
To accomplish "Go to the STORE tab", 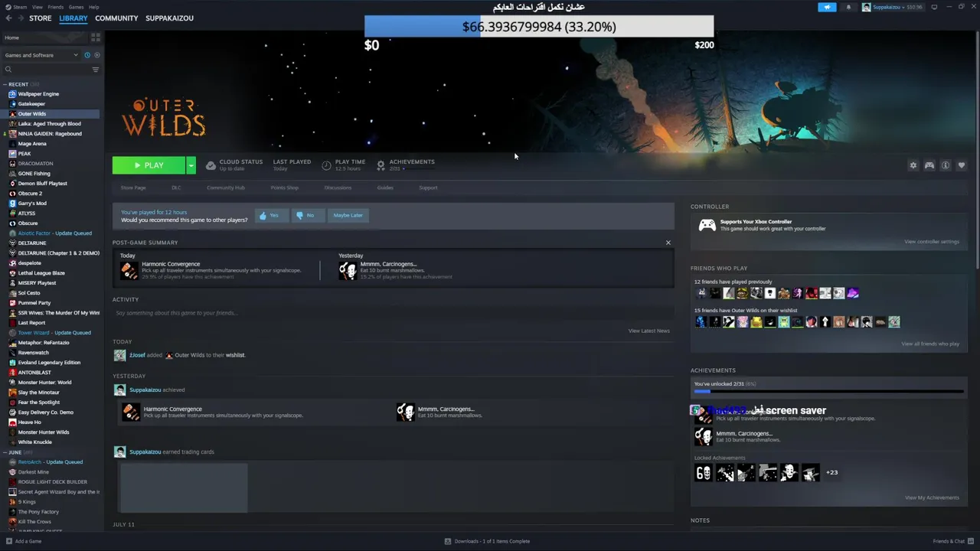I will point(41,18).
